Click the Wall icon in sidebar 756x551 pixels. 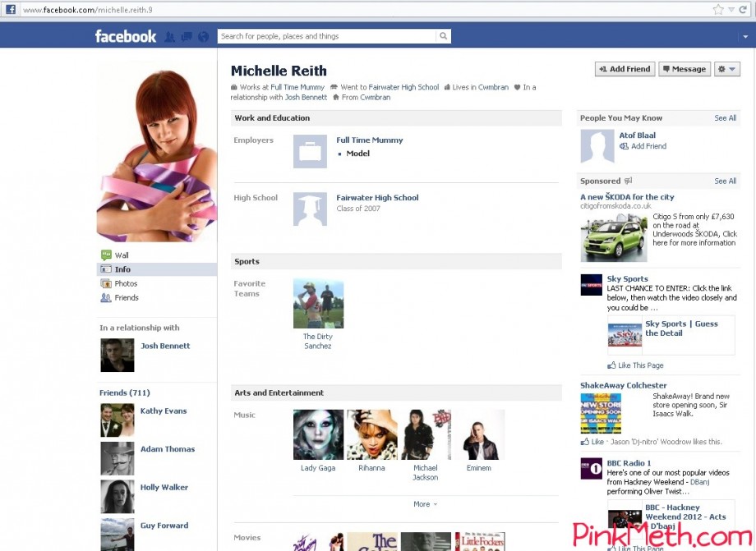pyautogui.click(x=106, y=255)
